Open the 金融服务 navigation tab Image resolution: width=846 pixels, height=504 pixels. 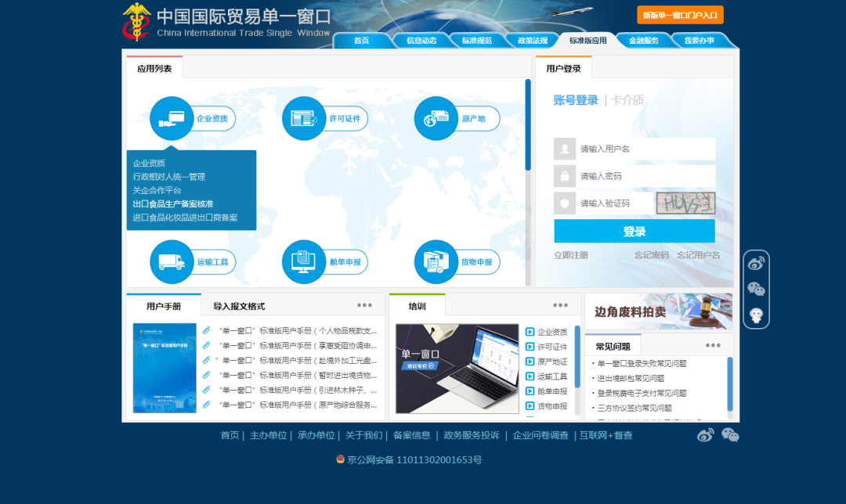pyautogui.click(x=644, y=41)
